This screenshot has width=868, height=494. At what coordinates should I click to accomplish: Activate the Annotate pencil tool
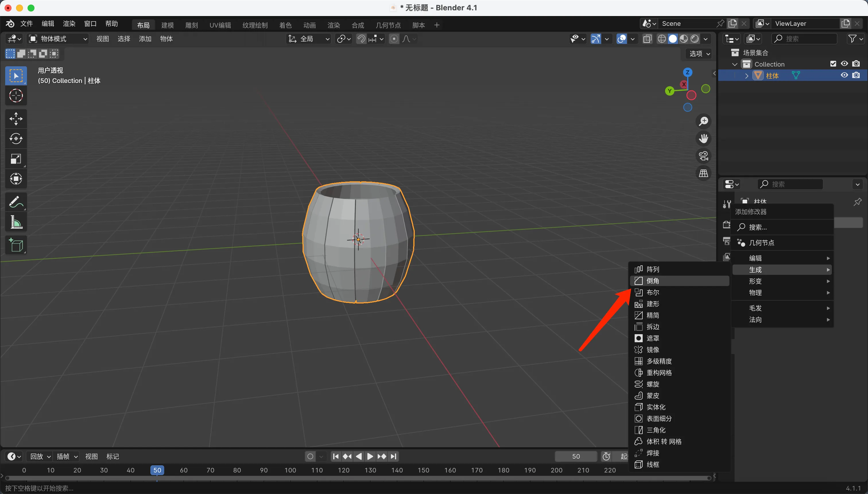[16, 202]
